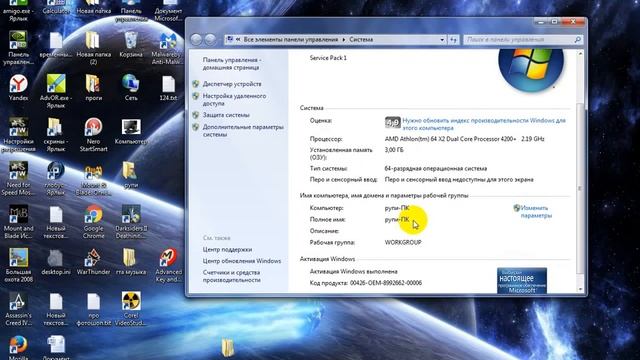Select '64-разрядная операционная система' text
Screen dimensions: 640x360
(436, 168)
